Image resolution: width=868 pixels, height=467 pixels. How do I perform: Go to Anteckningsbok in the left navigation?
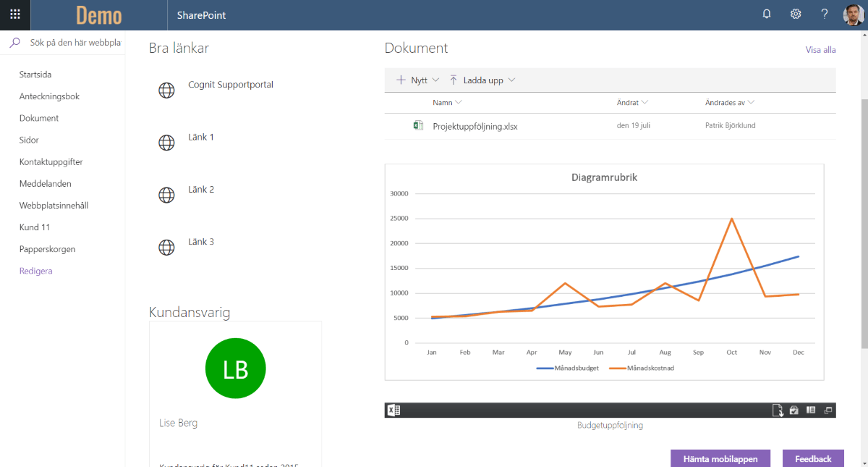[x=49, y=96]
